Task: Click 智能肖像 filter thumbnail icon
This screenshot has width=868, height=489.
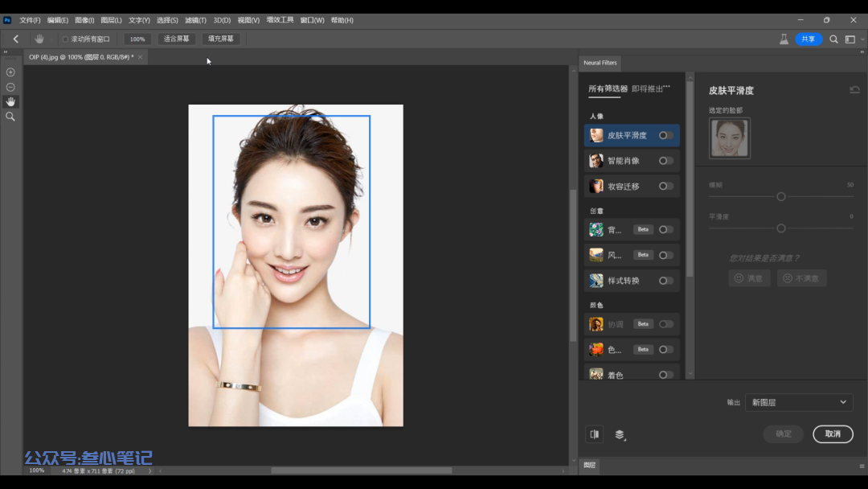Action: pos(596,161)
